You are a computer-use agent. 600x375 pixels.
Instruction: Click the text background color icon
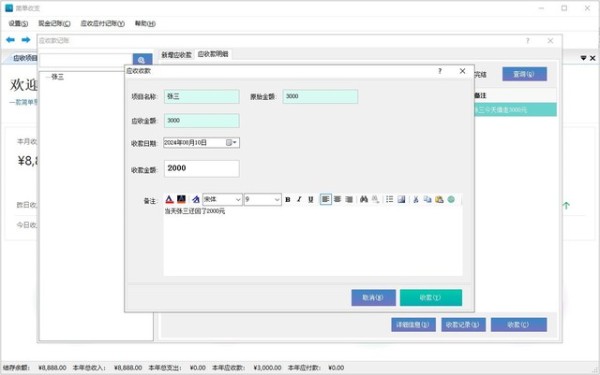tap(181, 199)
